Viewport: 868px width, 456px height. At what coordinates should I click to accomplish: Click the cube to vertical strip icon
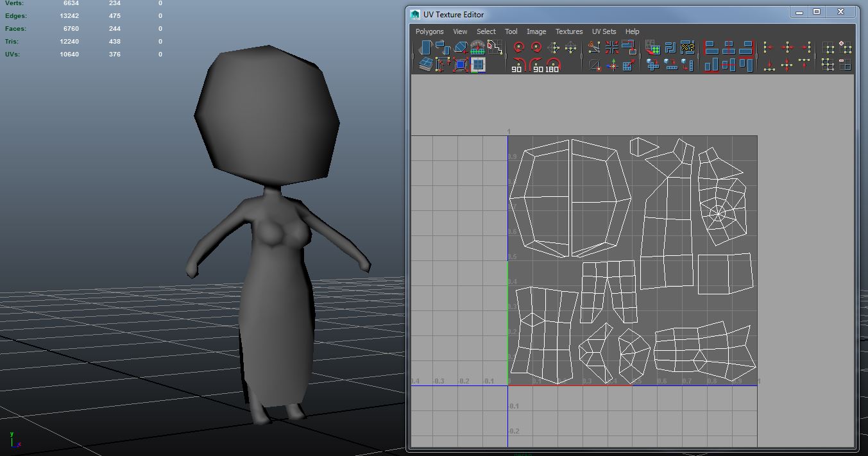point(687,65)
